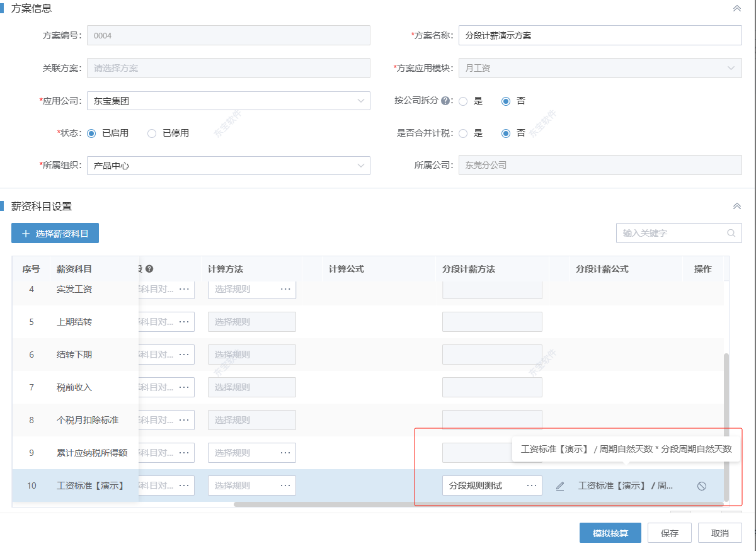Collapse the 薪资科目设置 section
This screenshot has height=551, width=756.
point(736,207)
